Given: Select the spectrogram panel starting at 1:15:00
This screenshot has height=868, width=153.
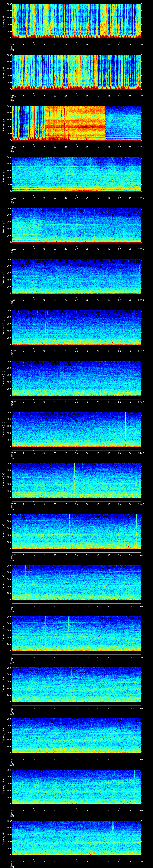Looking at the screenshot, I should point(76,72).
